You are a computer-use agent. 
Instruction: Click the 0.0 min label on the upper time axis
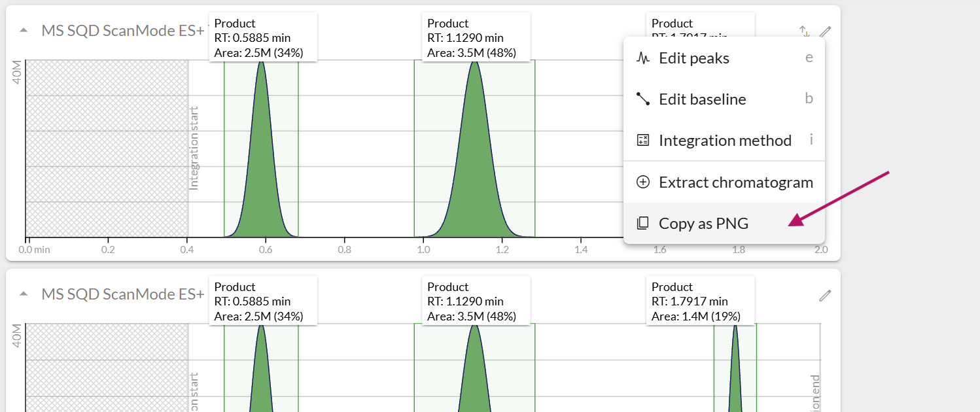coord(35,250)
